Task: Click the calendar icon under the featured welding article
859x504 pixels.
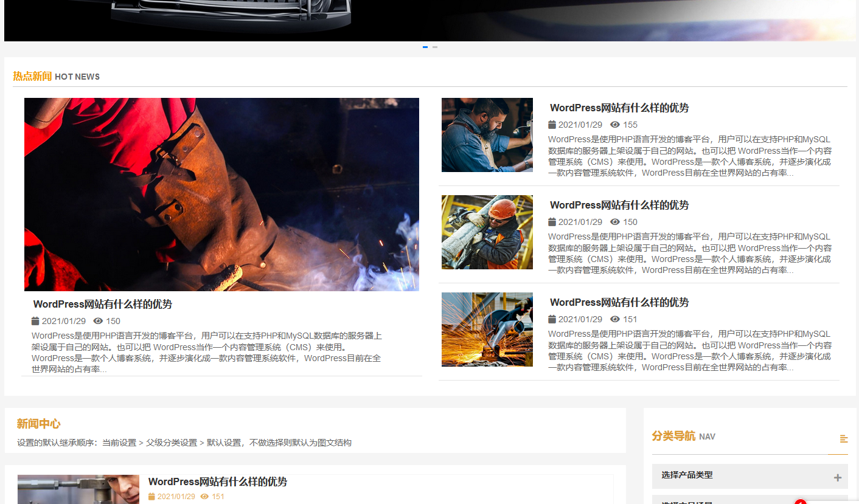Action: [x=35, y=321]
